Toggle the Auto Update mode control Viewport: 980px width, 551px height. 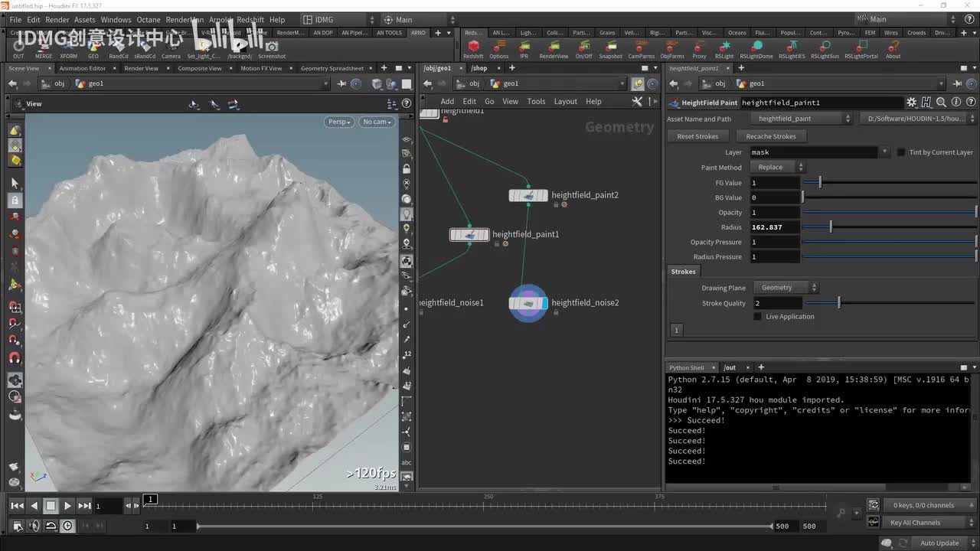click(939, 543)
